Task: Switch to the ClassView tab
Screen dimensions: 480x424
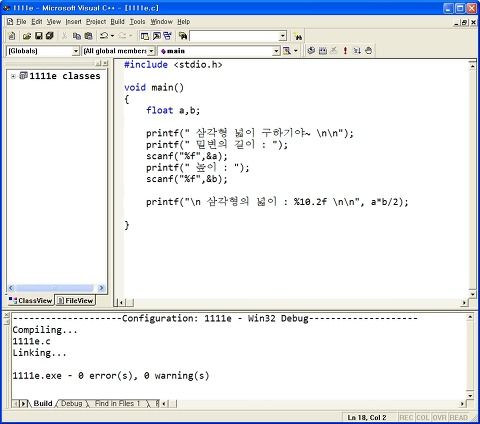Action: coord(30,300)
